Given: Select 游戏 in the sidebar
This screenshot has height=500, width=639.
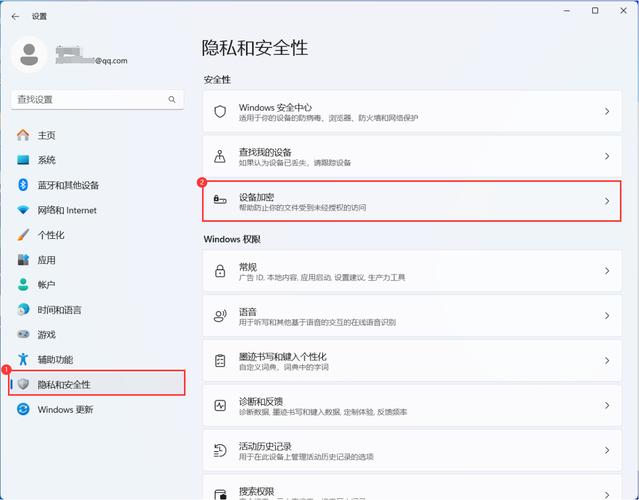Looking at the screenshot, I should pos(97,334).
